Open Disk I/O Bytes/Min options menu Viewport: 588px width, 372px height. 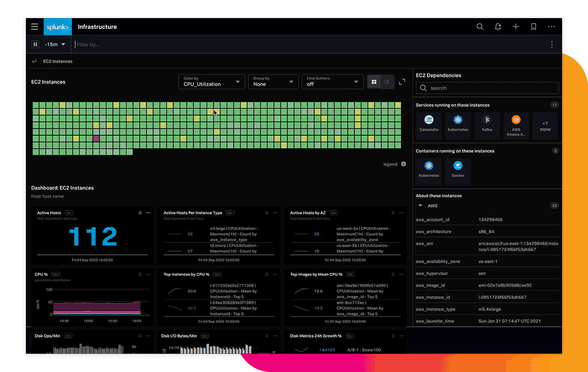point(275,336)
